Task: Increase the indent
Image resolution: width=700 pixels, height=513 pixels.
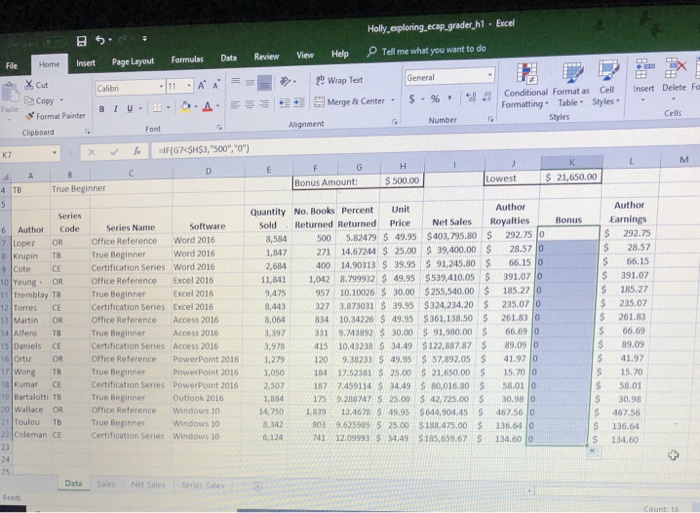Action: coord(299,103)
